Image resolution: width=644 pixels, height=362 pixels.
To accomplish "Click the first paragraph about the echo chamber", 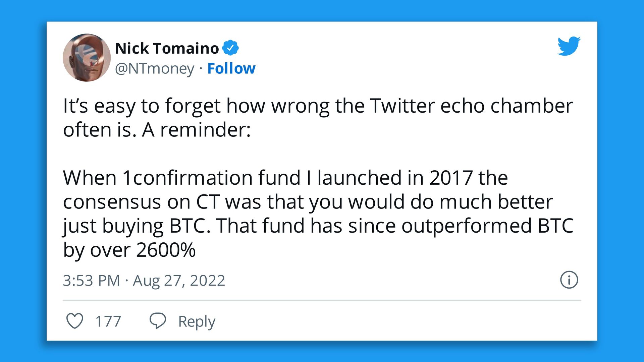I will (x=318, y=118).
